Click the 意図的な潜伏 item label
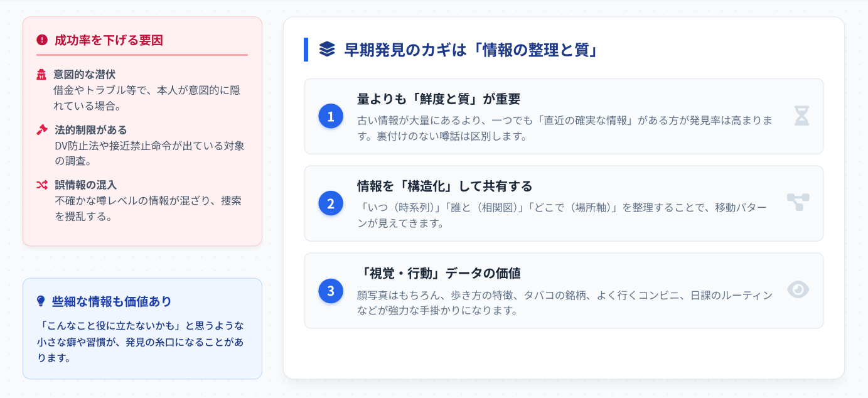Image resolution: width=868 pixels, height=398 pixels. click(85, 75)
